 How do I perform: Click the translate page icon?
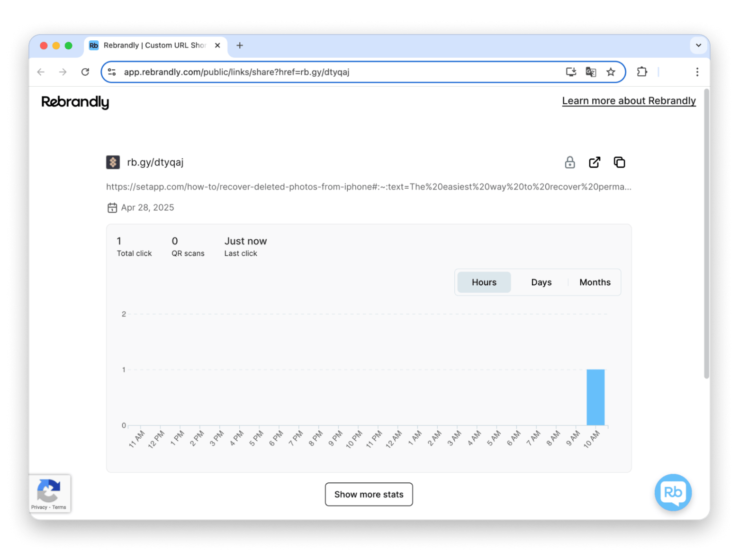(x=591, y=72)
